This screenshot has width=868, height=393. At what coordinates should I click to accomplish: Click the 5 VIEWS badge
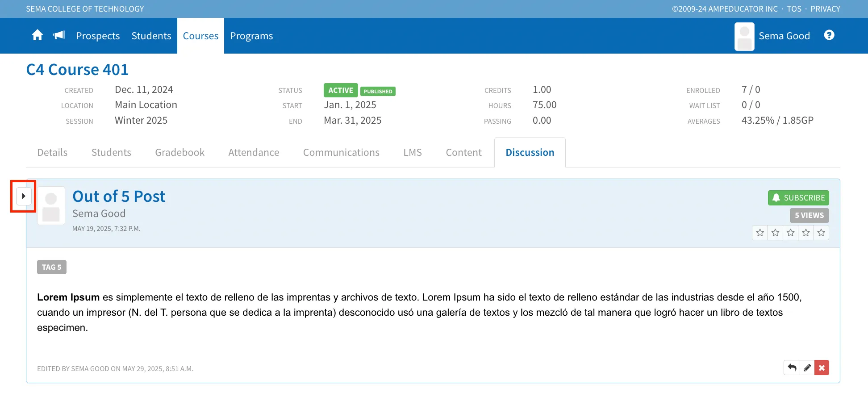point(809,215)
